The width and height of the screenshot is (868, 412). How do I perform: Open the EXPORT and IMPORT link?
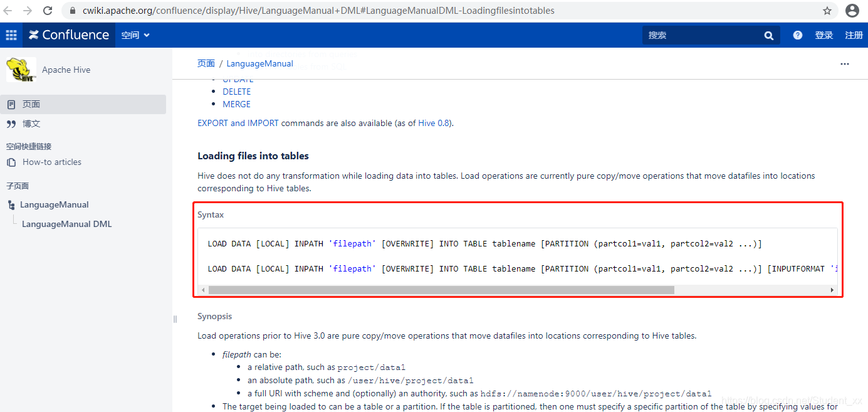coord(238,123)
